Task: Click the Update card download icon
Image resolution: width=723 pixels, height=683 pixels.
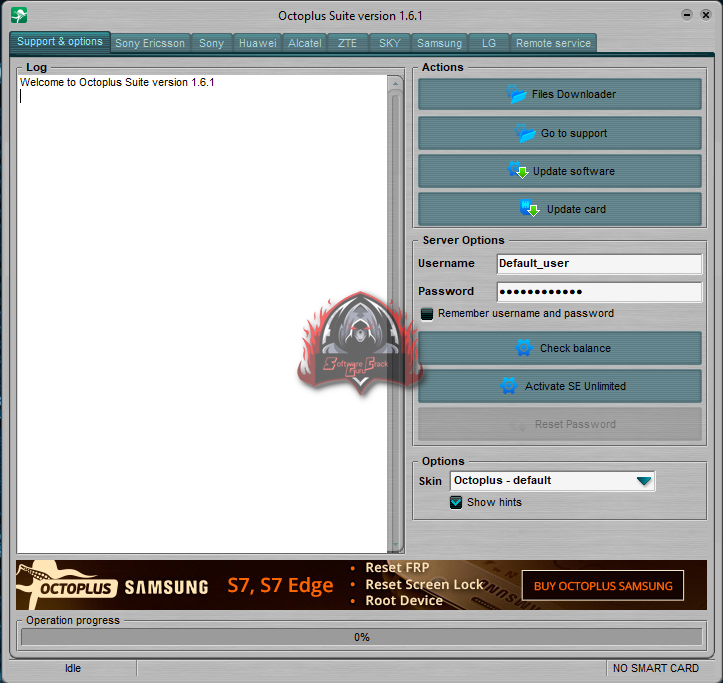Action: click(x=529, y=208)
